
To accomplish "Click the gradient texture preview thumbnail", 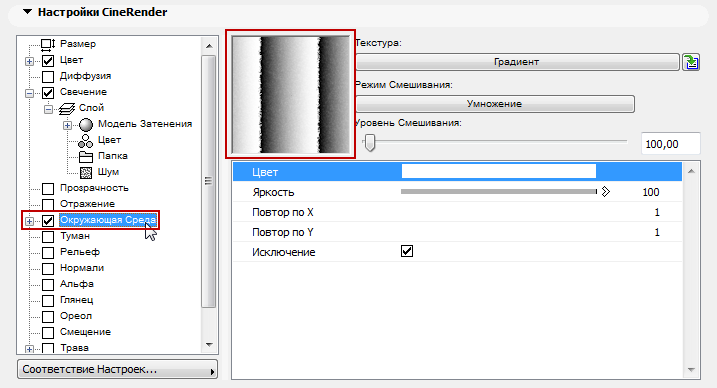I will (x=291, y=95).
